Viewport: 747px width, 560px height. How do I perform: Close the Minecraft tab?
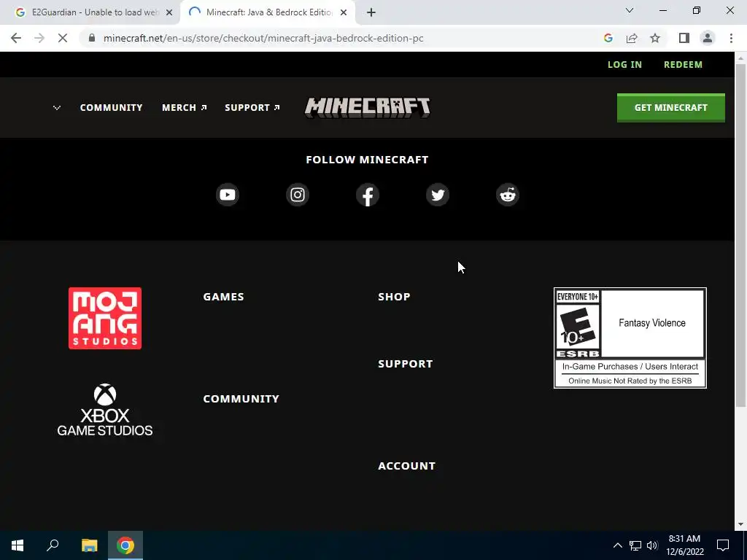344,12
